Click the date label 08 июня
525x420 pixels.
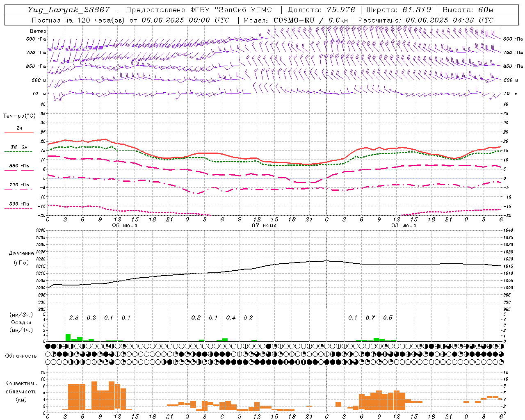(404, 226)
